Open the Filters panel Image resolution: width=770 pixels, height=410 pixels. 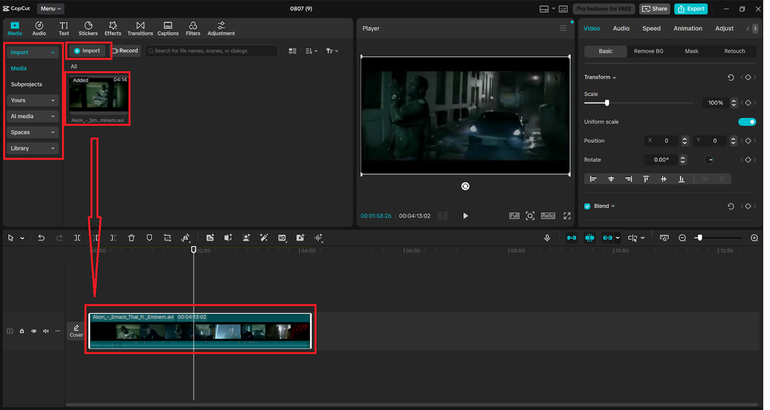pyautogui.click(x=193, y=28)
